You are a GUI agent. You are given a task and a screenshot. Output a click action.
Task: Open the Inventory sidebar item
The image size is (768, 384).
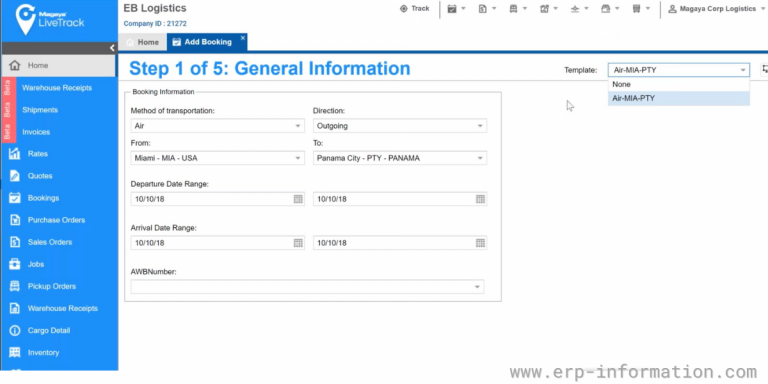coord(43,353)
